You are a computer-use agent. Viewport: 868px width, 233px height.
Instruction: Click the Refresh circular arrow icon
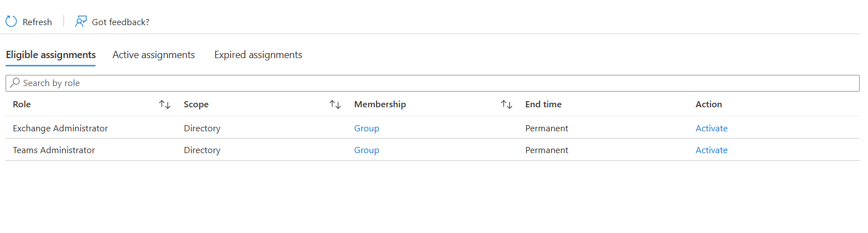point(11,22)
